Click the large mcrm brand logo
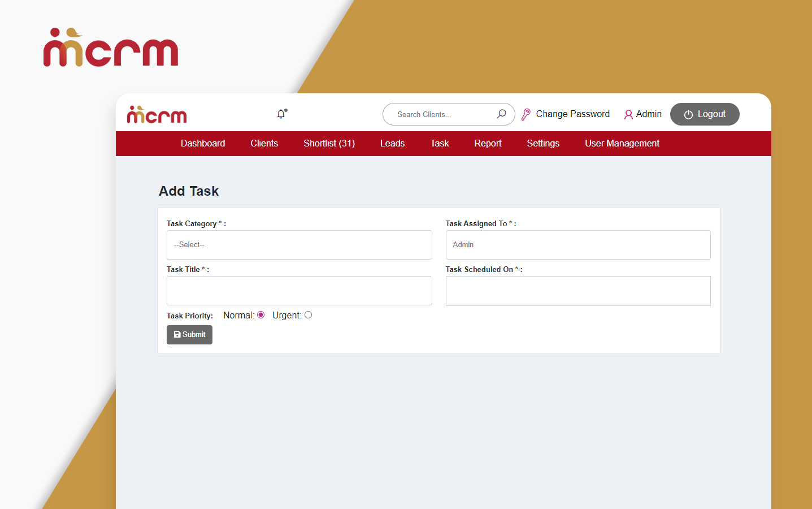This screenshot has height=509, width=812. 111,48
